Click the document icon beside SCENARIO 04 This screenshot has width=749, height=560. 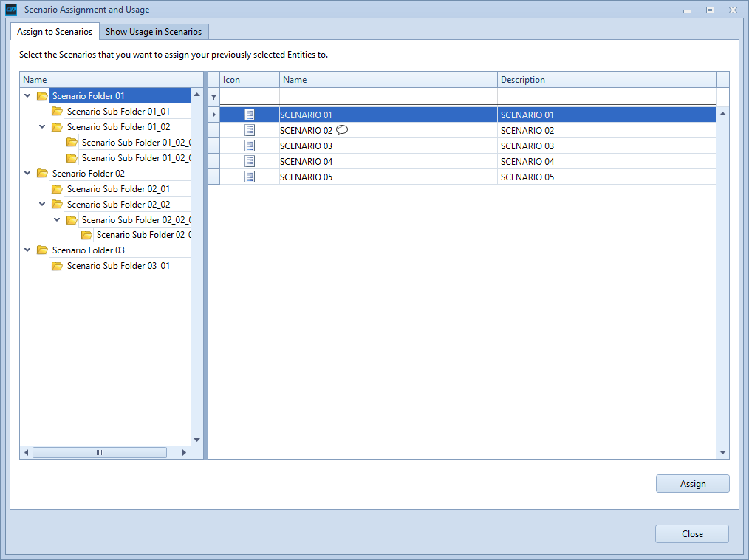point(249,161)
